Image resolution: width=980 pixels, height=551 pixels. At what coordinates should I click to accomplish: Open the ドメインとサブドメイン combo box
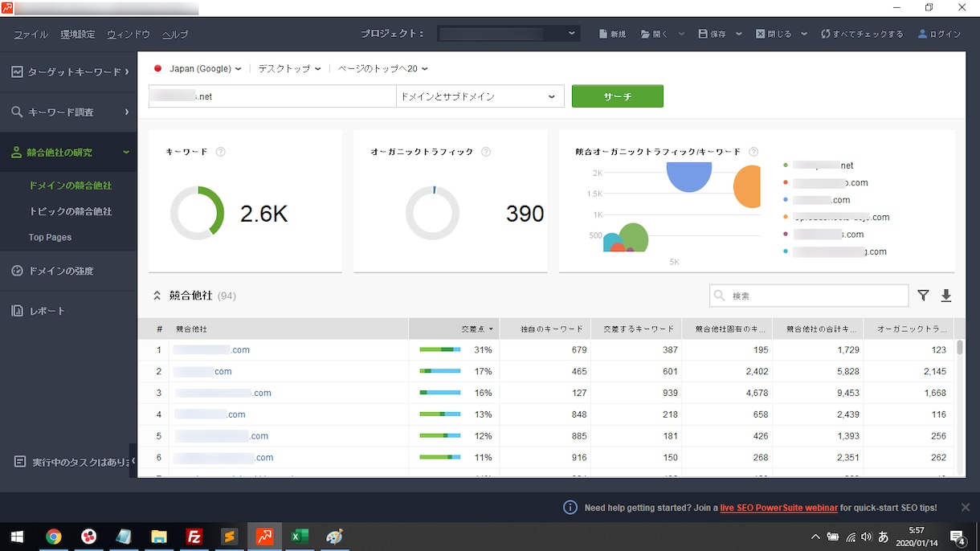480,96
